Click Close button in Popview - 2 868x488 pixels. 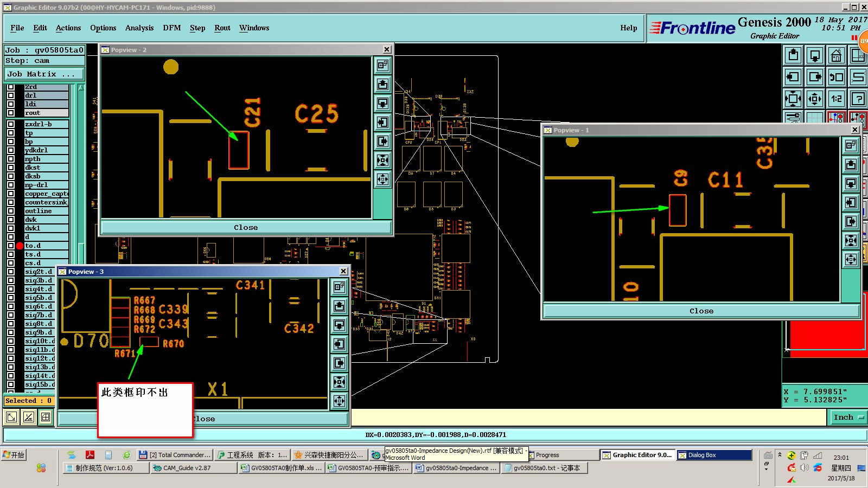246,228
